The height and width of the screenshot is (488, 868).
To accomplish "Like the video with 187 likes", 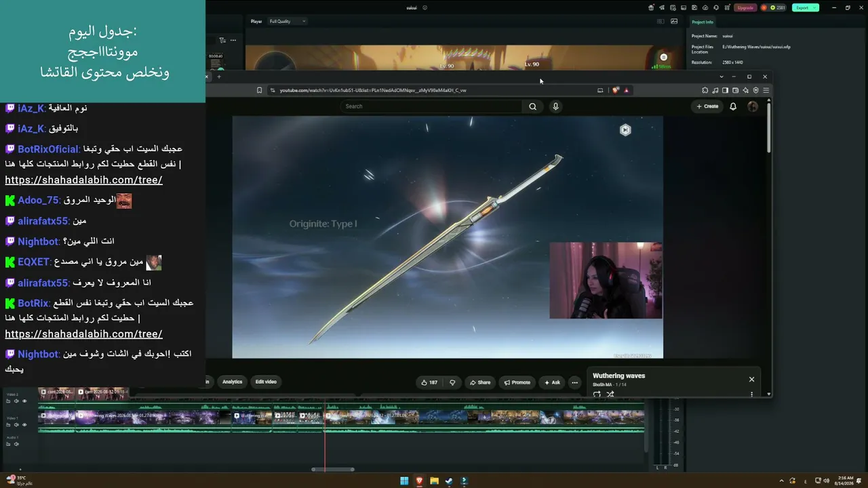I will point(429,382).
